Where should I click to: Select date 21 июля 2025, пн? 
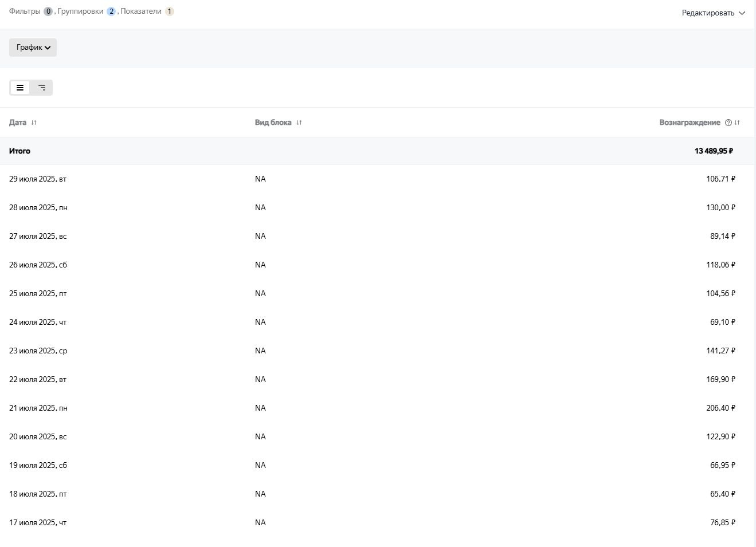click(x=38, y=408)
